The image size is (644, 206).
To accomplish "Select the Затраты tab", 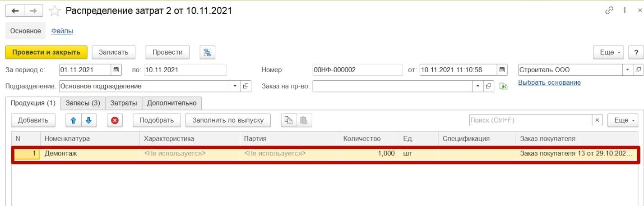I will pyautogui.click(x=124, y=103).
